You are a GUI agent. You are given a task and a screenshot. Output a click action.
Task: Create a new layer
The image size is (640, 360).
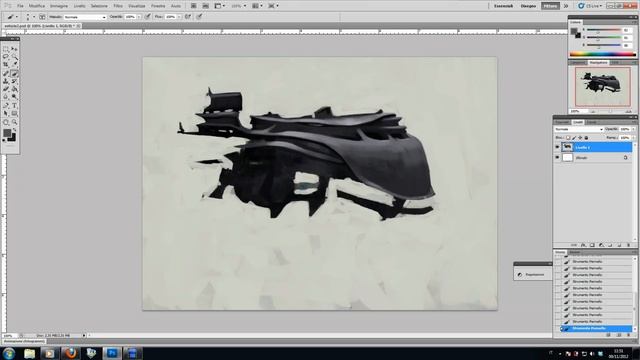tap(619, 245)
